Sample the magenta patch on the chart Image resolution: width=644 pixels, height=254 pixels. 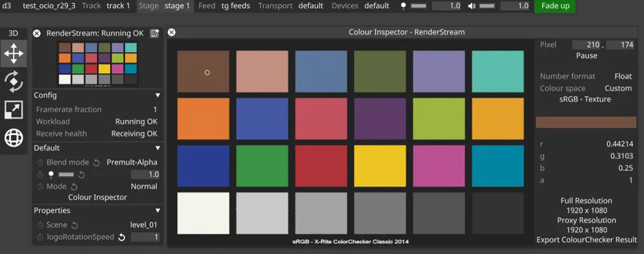coord(439,166)
